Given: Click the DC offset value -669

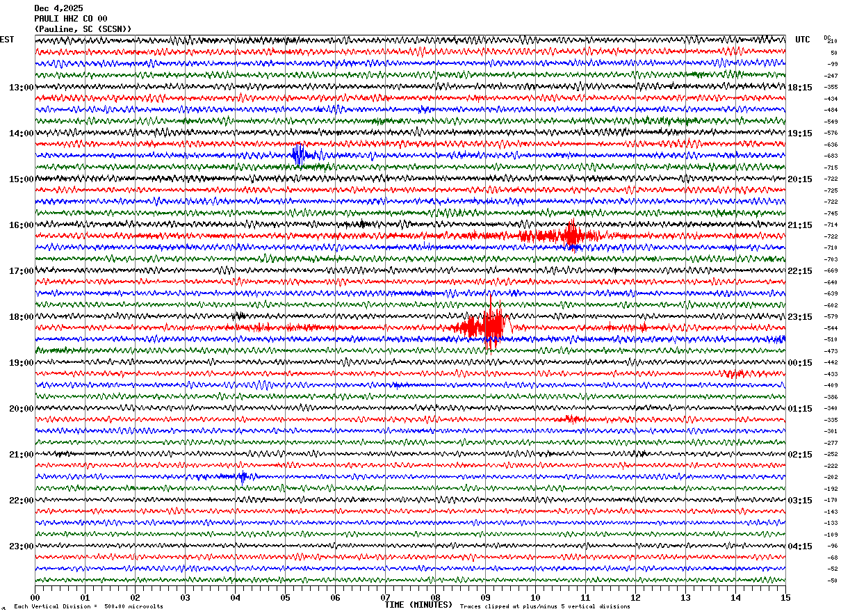Looking at the screenshot, I should click(831, 271).
